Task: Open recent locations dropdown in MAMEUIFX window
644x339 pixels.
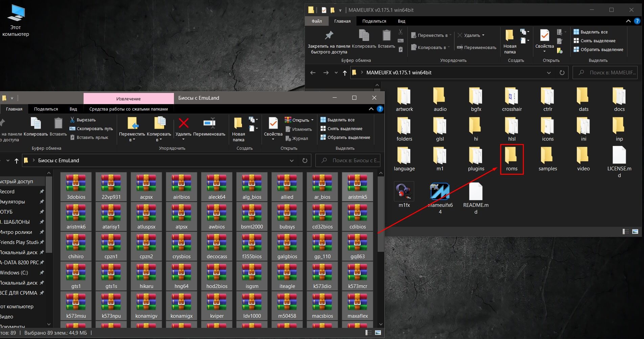Action: click(336, 73)
